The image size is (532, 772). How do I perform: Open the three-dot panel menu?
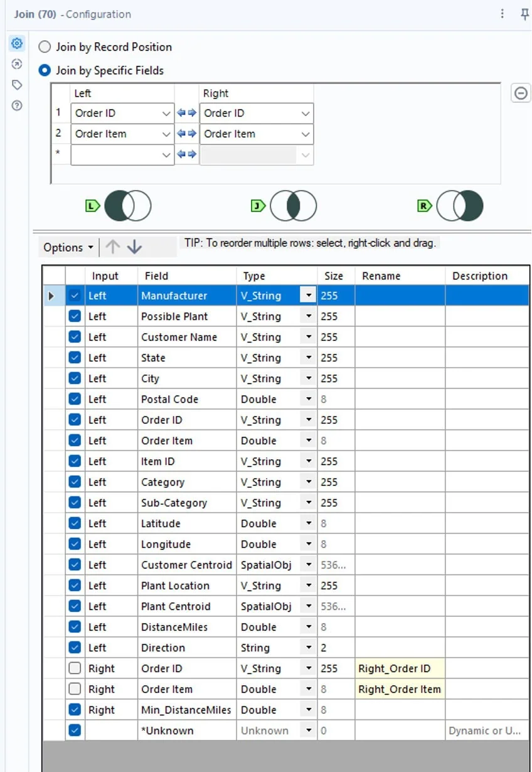click(502, 14)
